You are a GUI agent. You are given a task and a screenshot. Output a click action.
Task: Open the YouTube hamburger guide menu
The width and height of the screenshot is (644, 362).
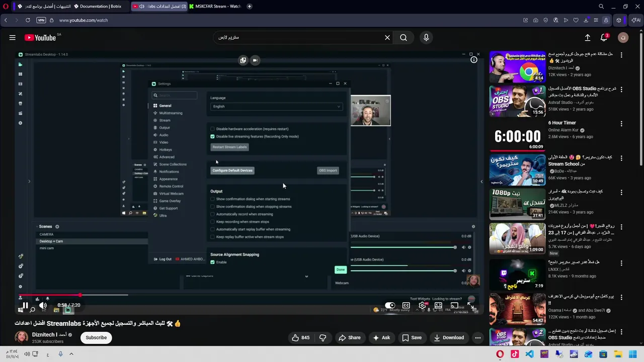click(12, 37)
